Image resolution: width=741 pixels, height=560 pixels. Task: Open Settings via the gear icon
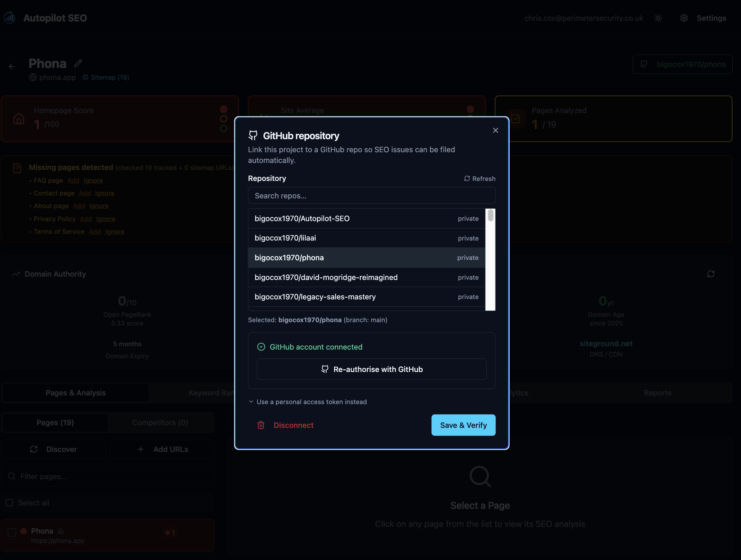684,18
